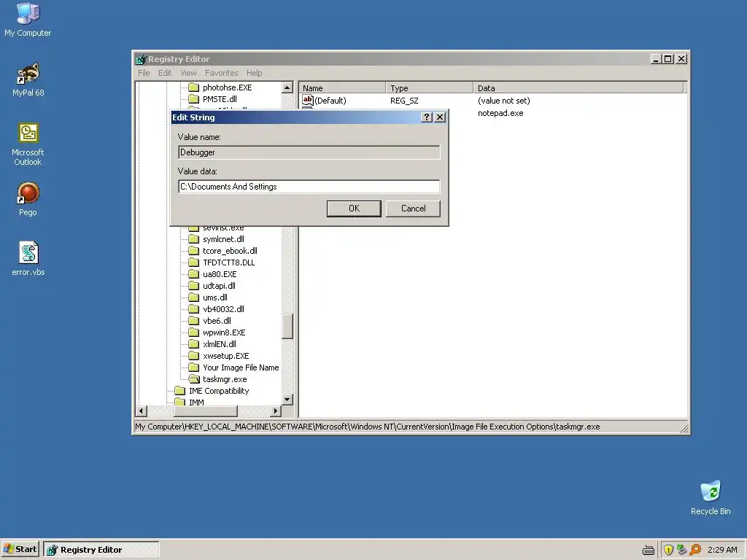
Task: Open the Favorites menu
Action: (222, 73)
